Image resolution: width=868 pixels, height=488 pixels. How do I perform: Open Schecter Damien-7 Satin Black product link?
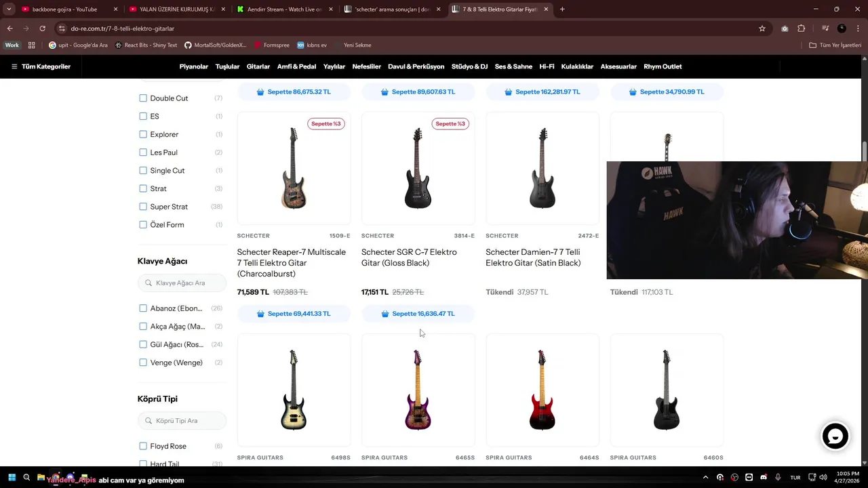533,258
